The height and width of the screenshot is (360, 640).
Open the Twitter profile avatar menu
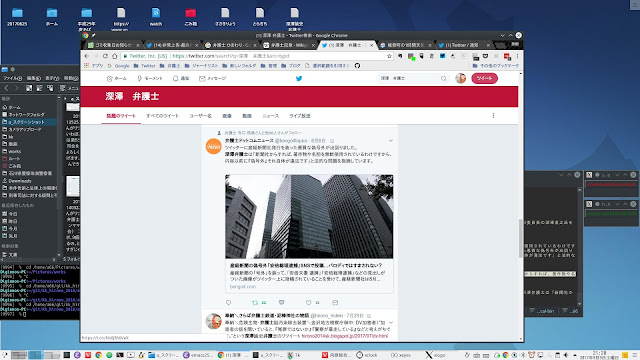[460, 78]
